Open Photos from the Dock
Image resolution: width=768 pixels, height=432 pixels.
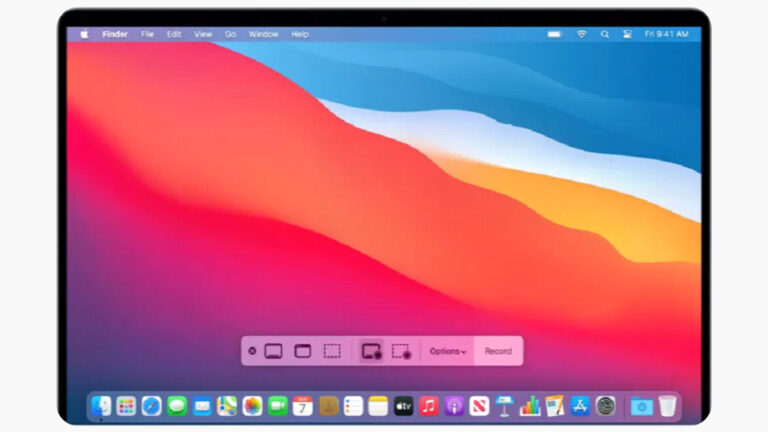(x=252, y=406)
